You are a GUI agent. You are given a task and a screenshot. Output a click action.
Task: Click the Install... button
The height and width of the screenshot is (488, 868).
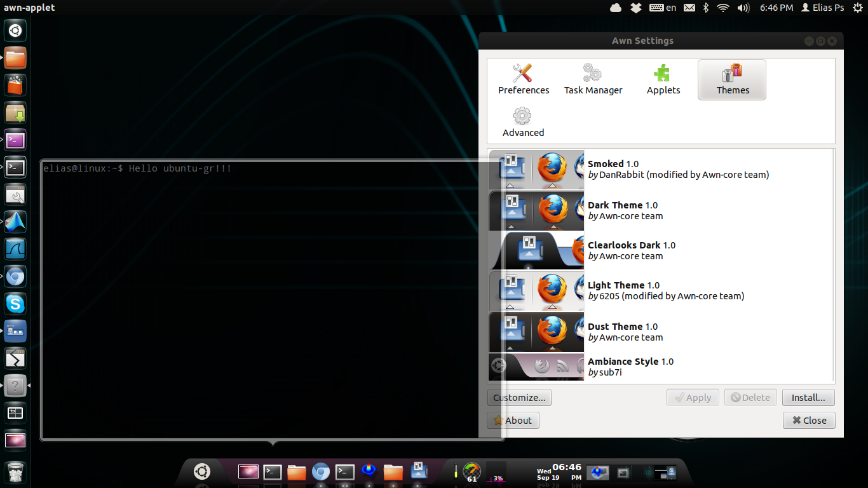point(808,398)
